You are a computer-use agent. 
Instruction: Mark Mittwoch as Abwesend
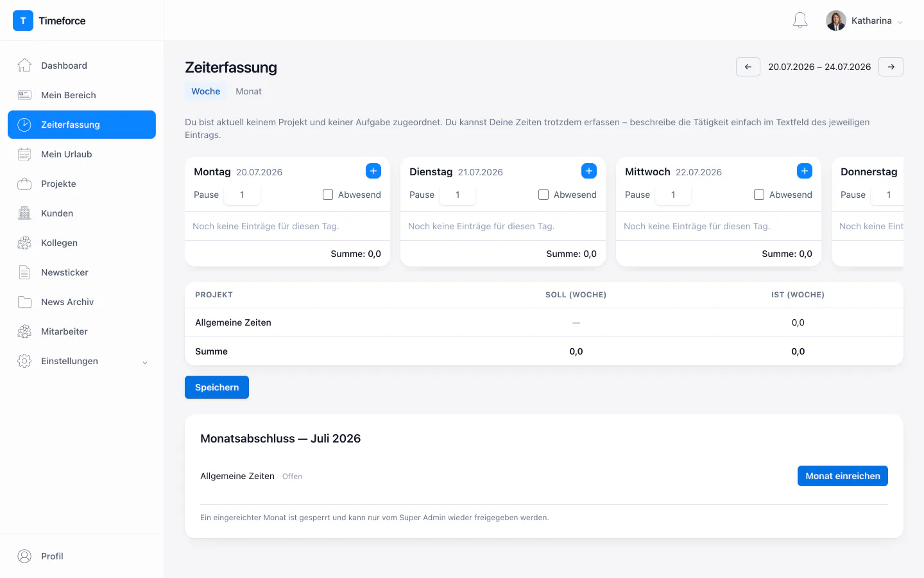759,195
